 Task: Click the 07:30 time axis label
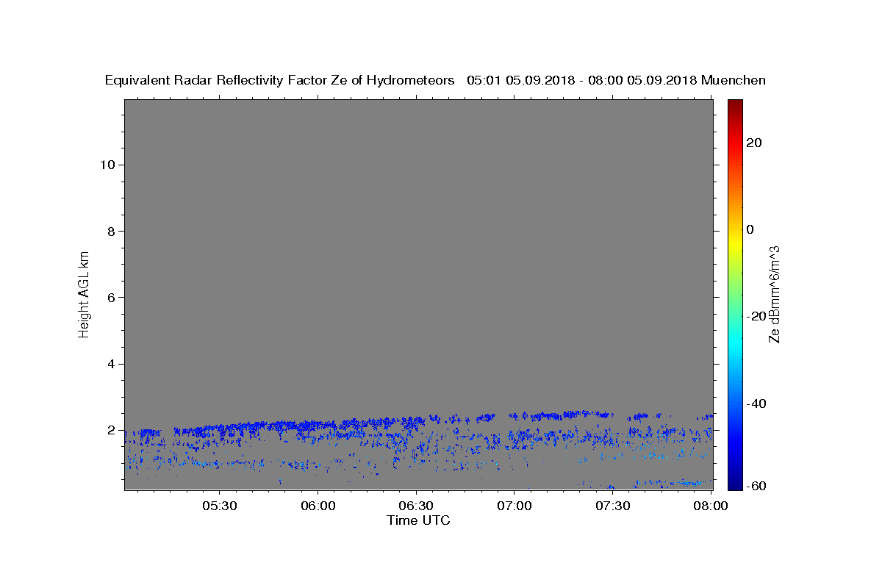point(613,506)
